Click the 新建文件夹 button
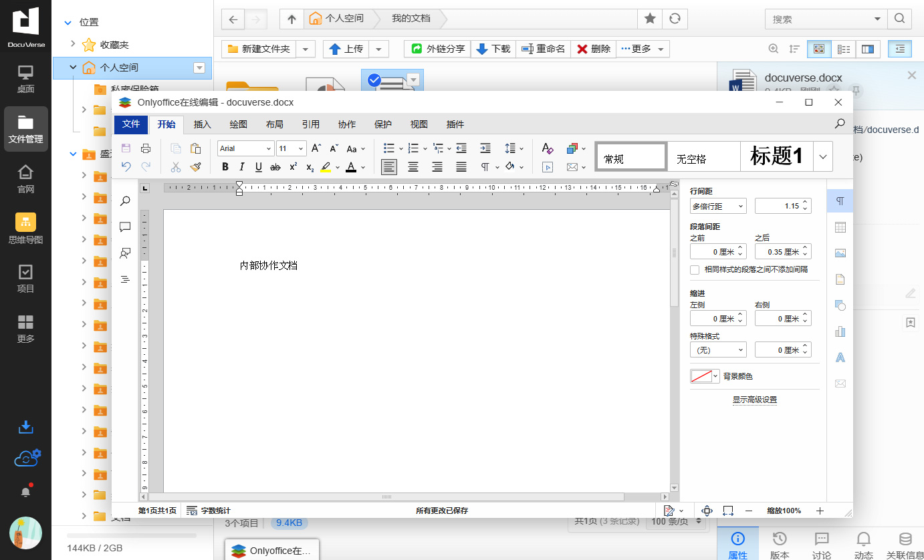The width and height of the screenshot is (924, 560). point(259,49)
